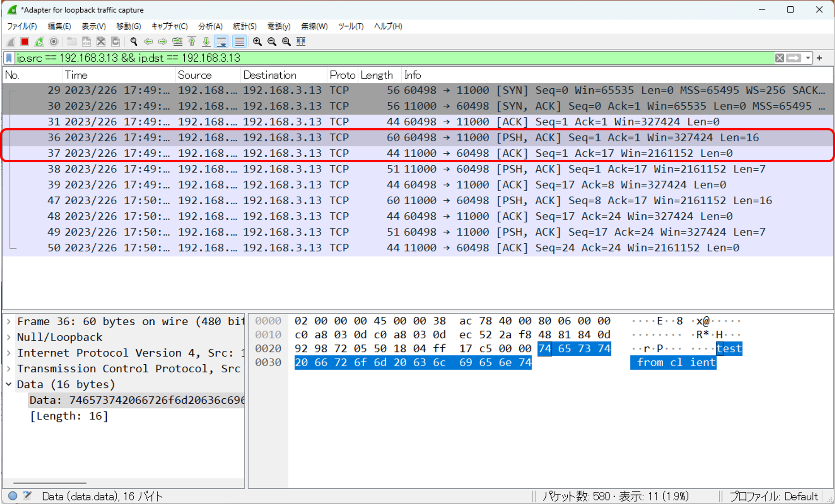Image resolution: width=835 pixels, height=504 pixels.
Task: Open the ヘルプ(H) menu
Action: tap(388, 26)
